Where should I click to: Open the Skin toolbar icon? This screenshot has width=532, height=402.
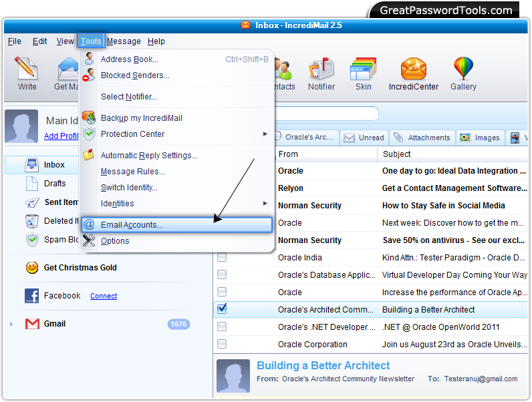(x=363, y=69)
